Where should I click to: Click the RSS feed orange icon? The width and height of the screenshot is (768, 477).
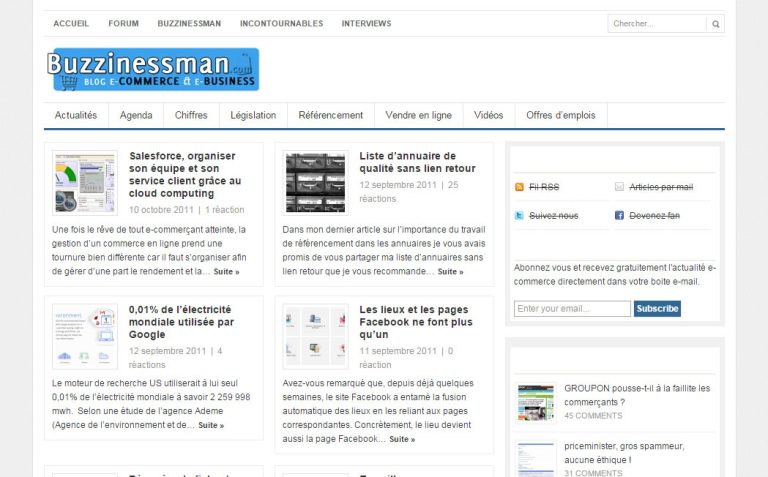point(519,187)
